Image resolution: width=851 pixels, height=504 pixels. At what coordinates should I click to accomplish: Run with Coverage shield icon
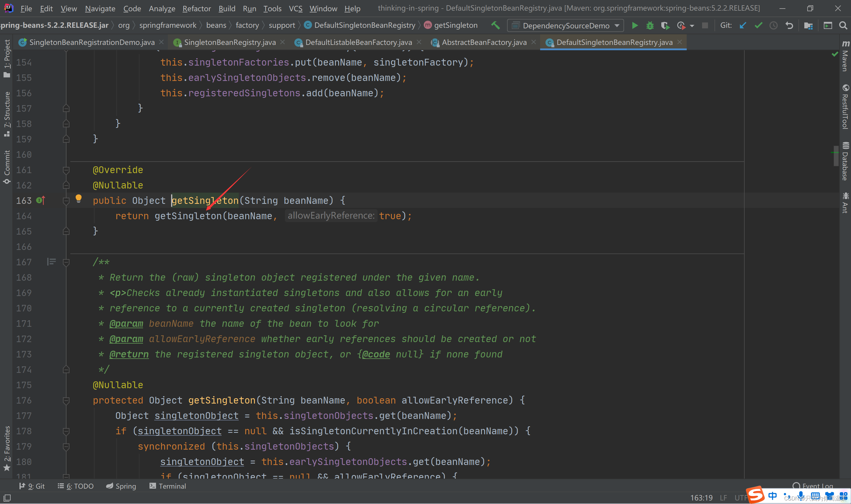[x=665, y=25]
